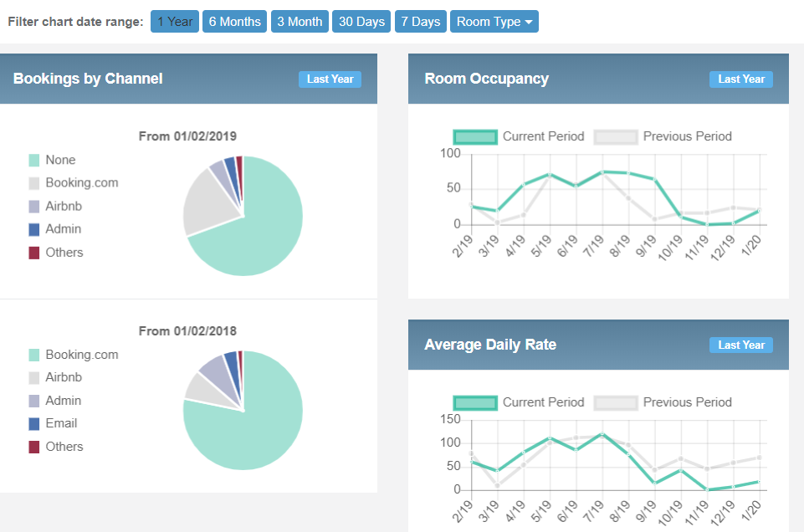Toggle Previous Period in Average Daily Rate legend

point(663,403)
